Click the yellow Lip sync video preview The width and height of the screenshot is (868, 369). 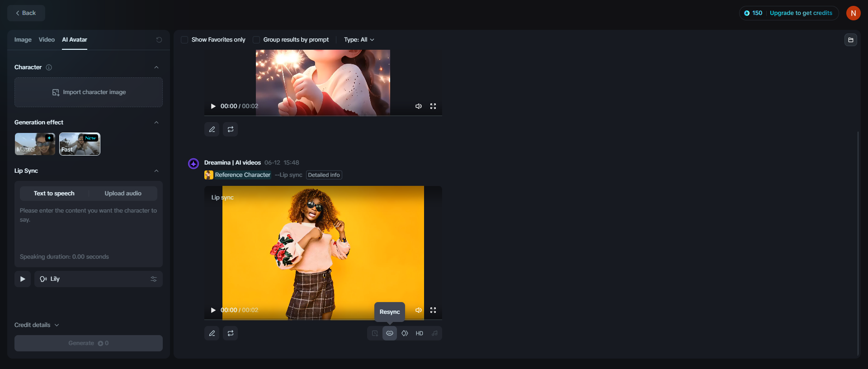(323, 253)
